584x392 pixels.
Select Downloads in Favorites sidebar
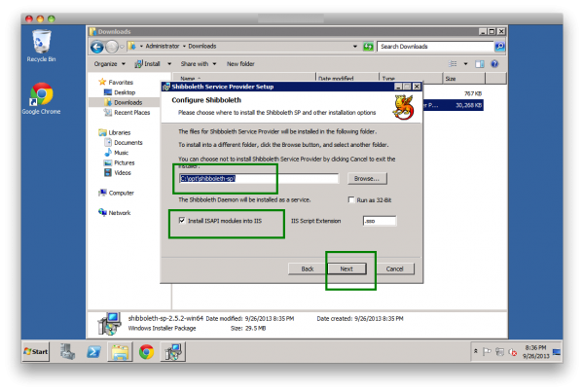(x=128, y=101)
